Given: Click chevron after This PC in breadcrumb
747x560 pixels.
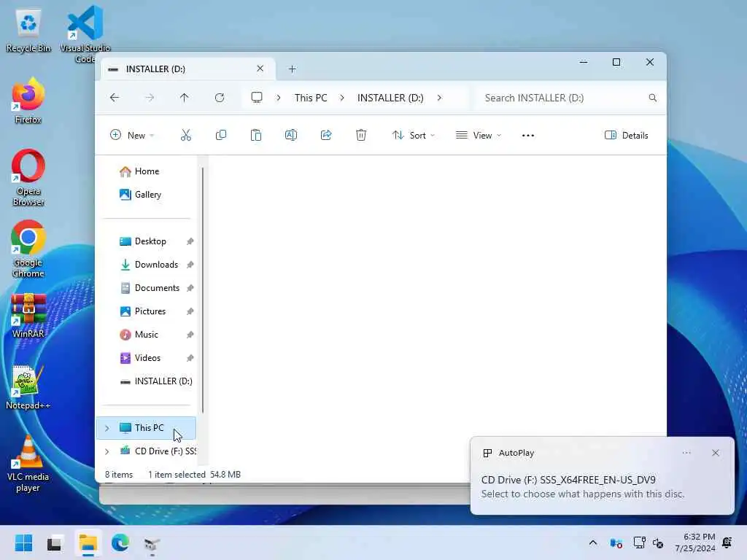Looking at the screenshot, I should pyautogui.click(x=342, y=98).
